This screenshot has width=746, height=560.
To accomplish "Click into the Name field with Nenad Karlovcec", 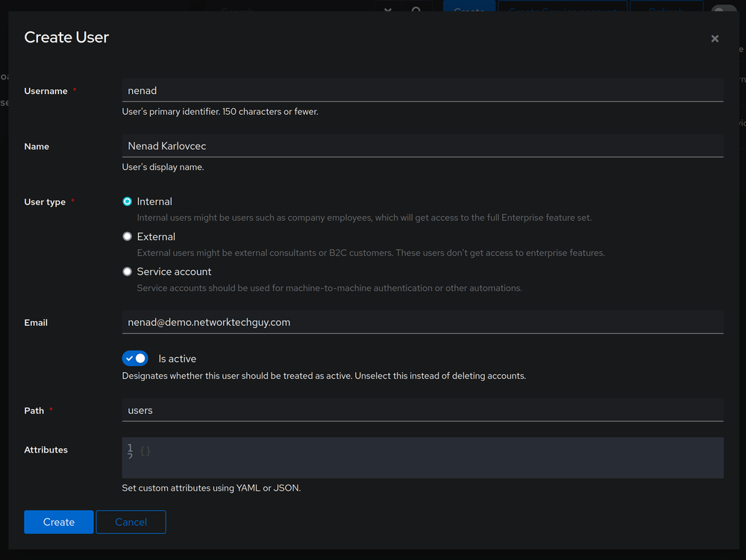I will (422, 146).
